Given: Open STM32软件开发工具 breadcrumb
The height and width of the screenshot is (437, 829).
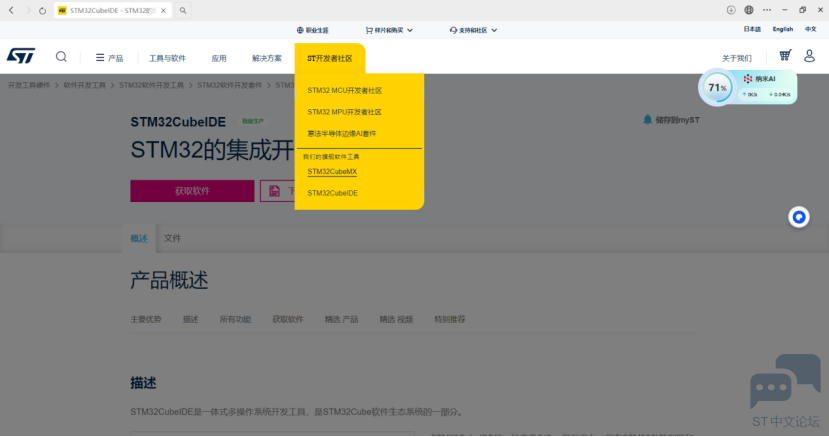Looking at the screenshot, I should click(x=151, y=85).
